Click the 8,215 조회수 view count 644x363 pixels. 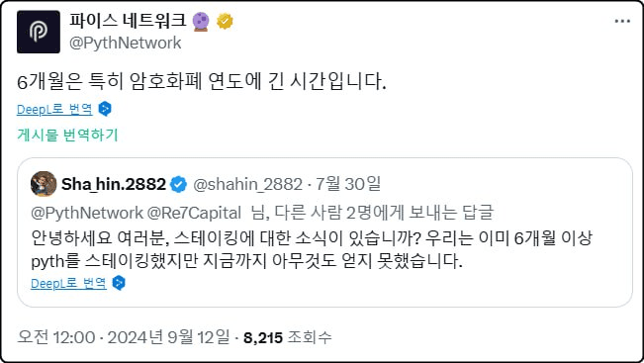click(287, 337)
